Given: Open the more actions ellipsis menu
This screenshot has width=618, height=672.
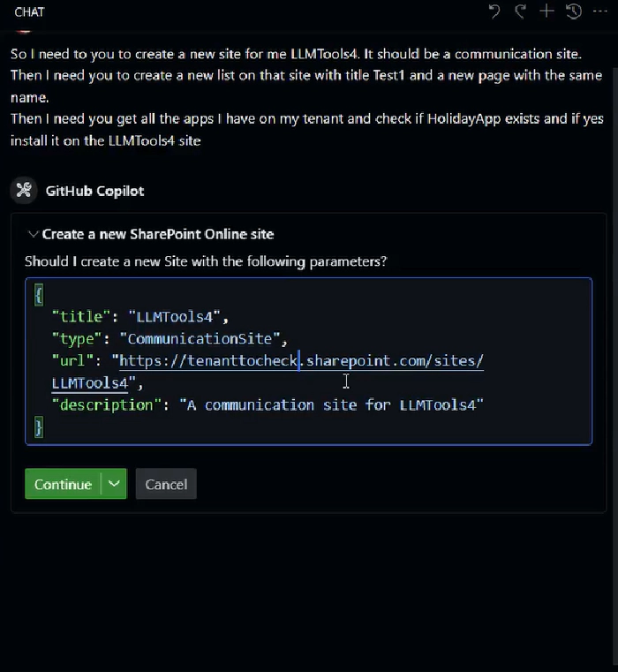Looking at the screenshot, I should pyautogui.click(x=600, y=11).
